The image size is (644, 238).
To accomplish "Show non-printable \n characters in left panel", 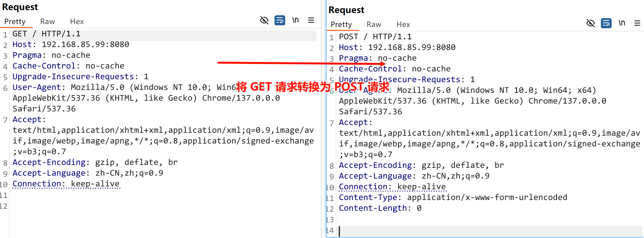I will coord(295,20).
